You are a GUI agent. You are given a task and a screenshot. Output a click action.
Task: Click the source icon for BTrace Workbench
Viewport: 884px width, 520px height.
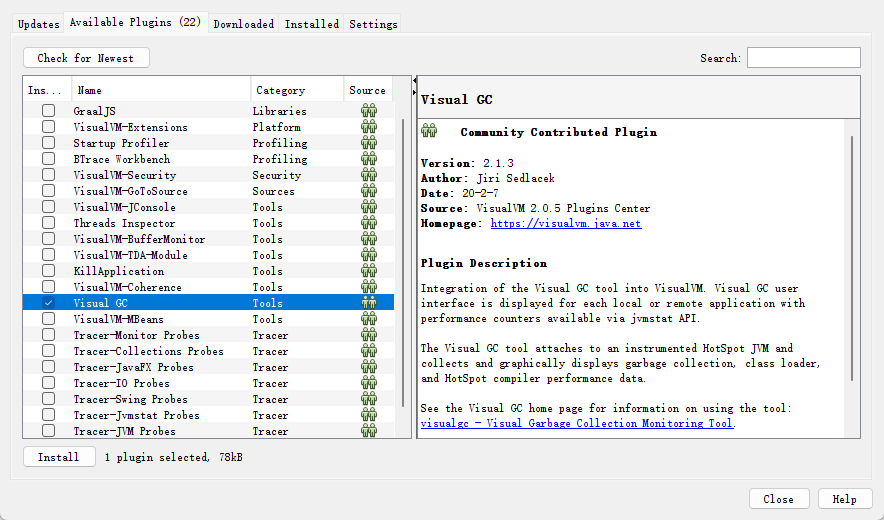click(369, 158)
